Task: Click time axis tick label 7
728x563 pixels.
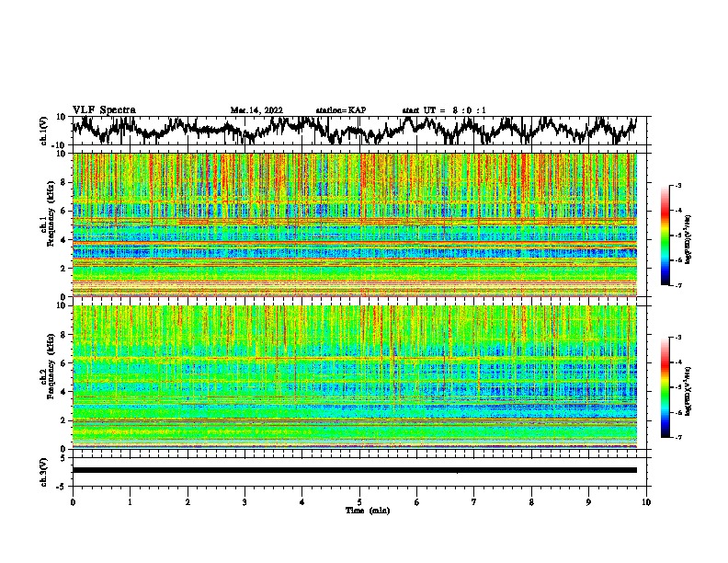Action: [x=474, y=502]
